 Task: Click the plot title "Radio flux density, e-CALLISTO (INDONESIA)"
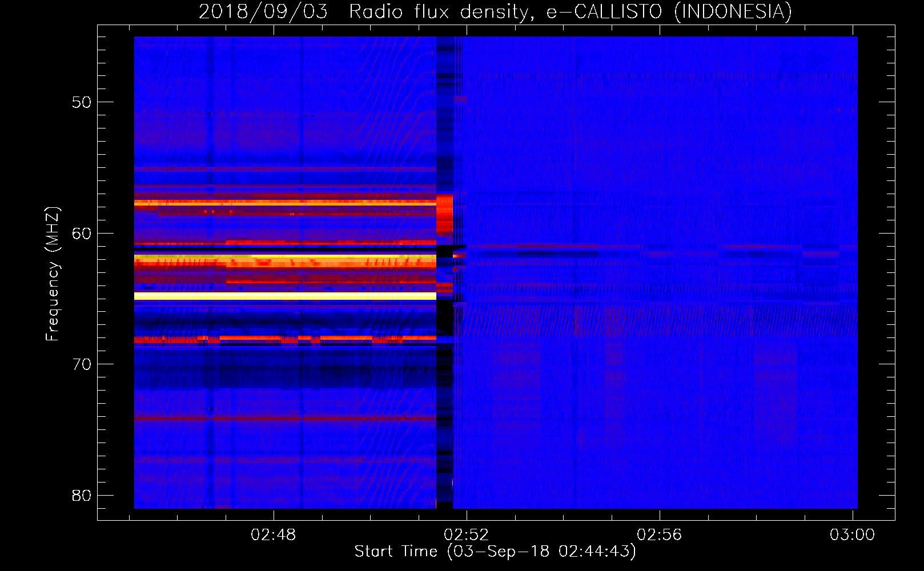coord(570,11)
